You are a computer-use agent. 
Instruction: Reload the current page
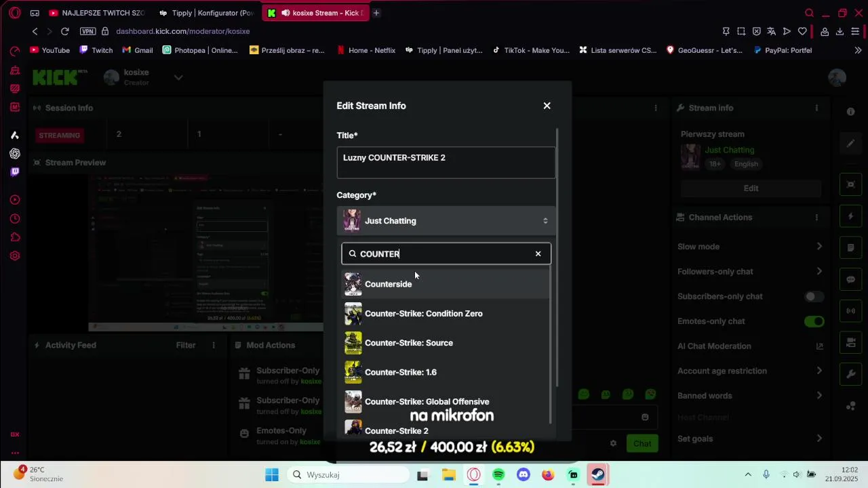point(65,31)
